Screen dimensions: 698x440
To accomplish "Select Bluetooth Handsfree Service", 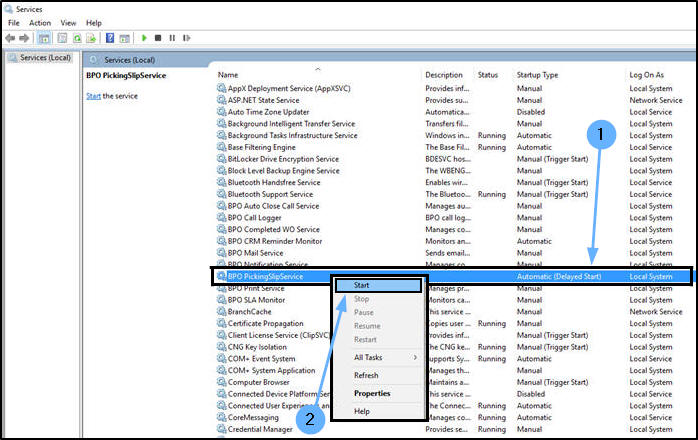I will (x=274, y=182).
